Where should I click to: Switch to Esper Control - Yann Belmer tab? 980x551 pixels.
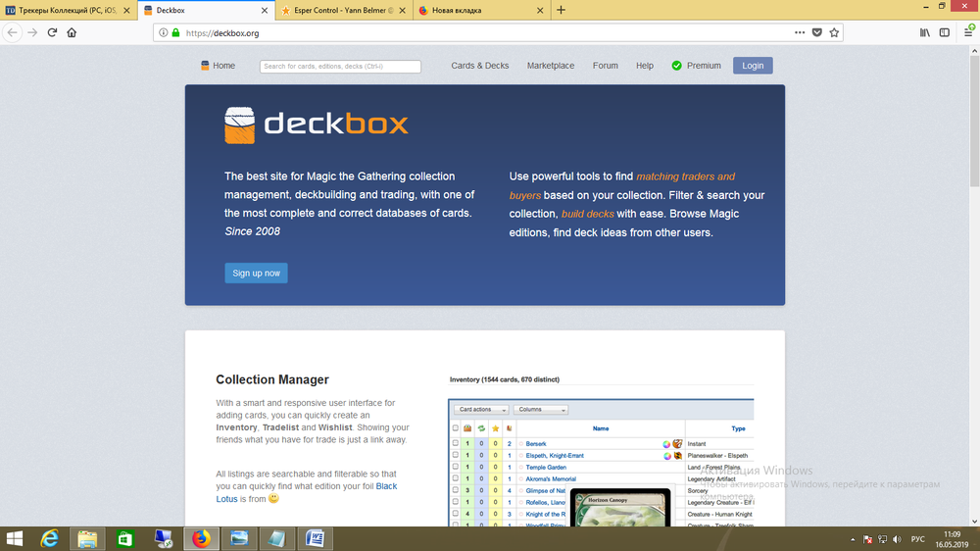pyautogui.click(x=344, y=10)
